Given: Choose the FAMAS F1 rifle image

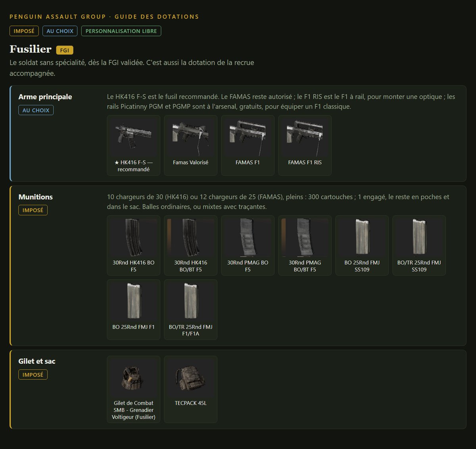Looking at the screenshot, I should point(248,137).
